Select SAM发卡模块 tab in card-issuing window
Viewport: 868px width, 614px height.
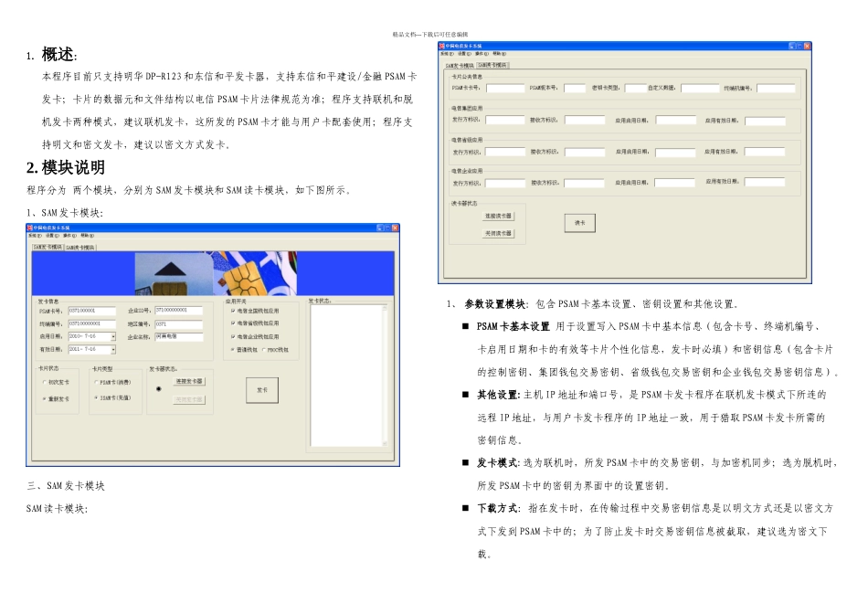click(48, 247)
